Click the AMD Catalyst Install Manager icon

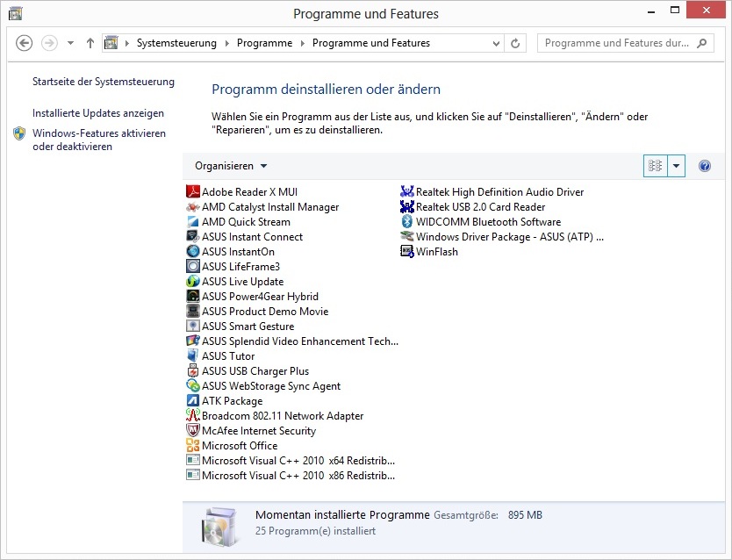(193, 207)
